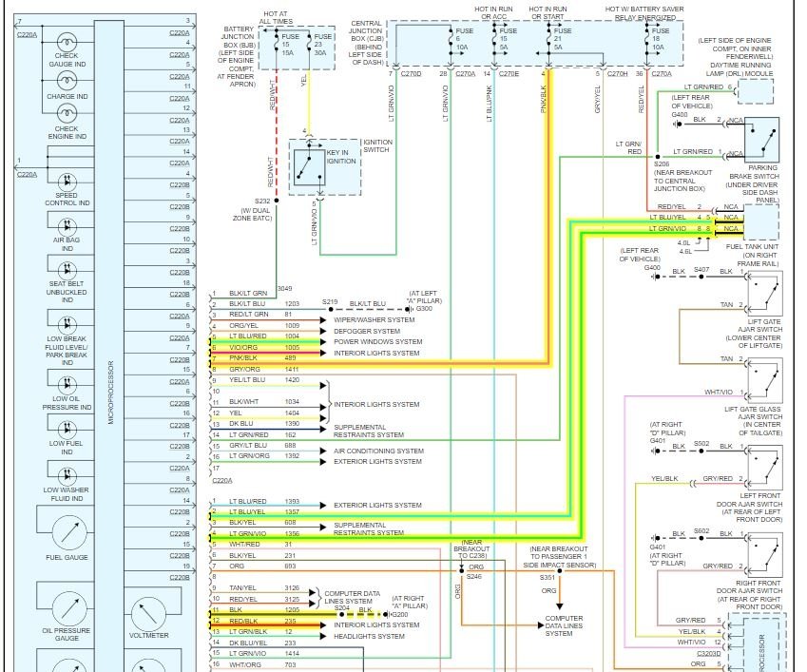
Task: Click the C270D connector label
Action: (x=411, y=74)
